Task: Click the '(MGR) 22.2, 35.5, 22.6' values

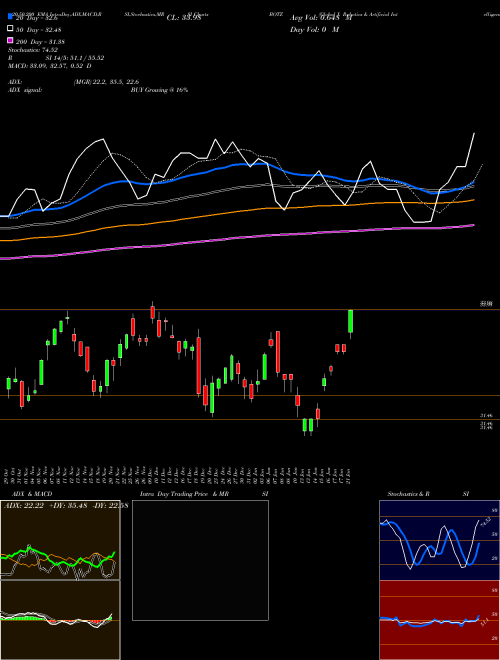Action: point(106,82)
